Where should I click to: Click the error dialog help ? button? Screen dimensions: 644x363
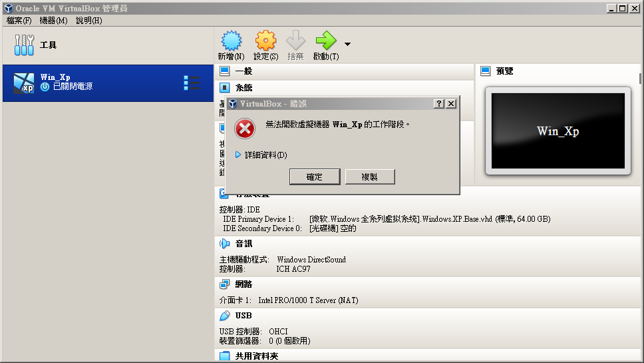[x=439, y=104]
